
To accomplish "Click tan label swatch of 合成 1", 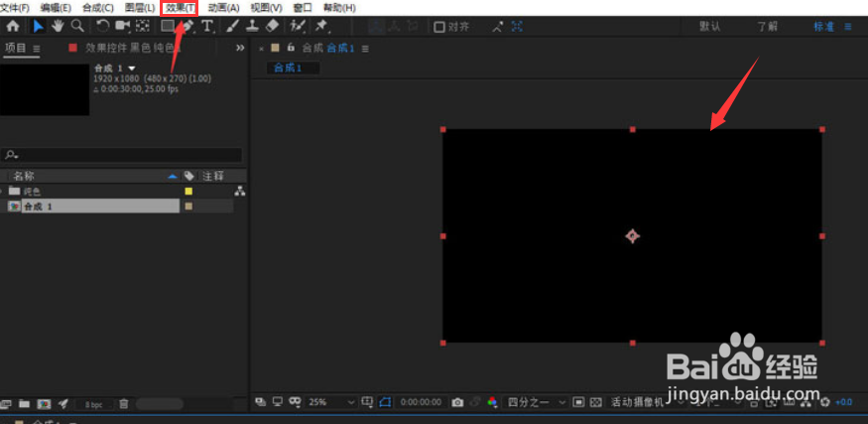I will tap(188, 207).
